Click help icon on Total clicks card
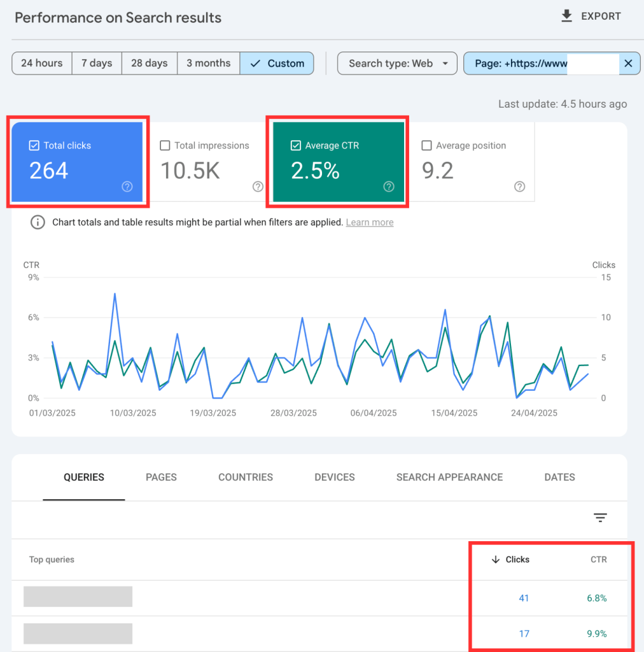Viewport: 644px width, 652px height. (127, 187)
